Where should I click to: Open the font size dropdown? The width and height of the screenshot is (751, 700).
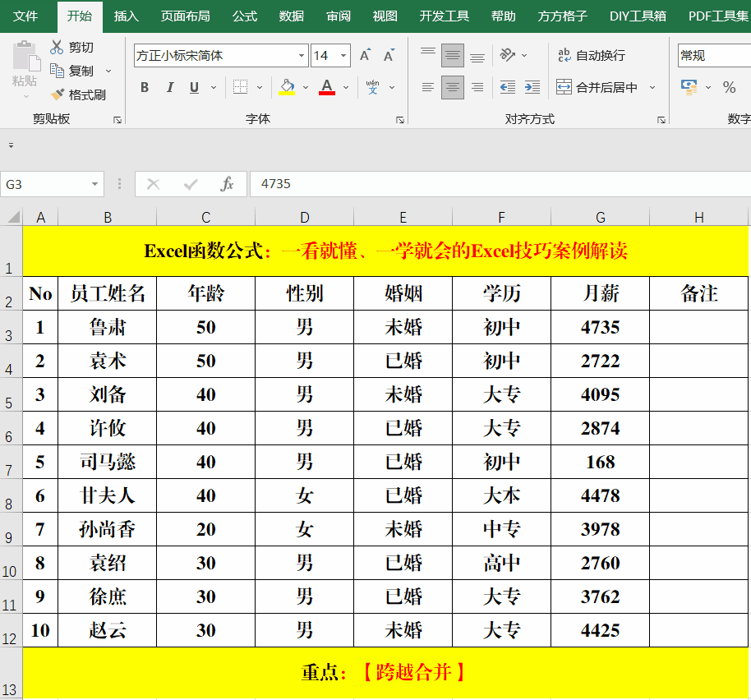(x=343, y=56)
